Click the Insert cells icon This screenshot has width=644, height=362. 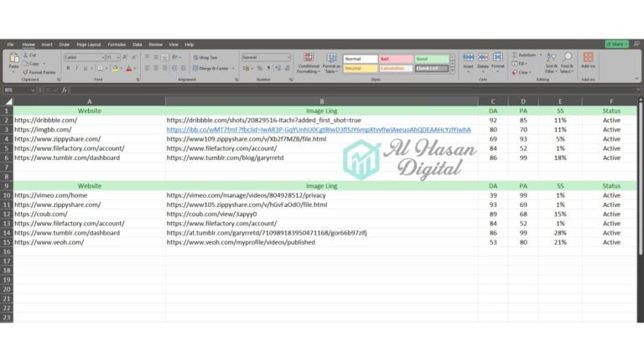(469, 59)
